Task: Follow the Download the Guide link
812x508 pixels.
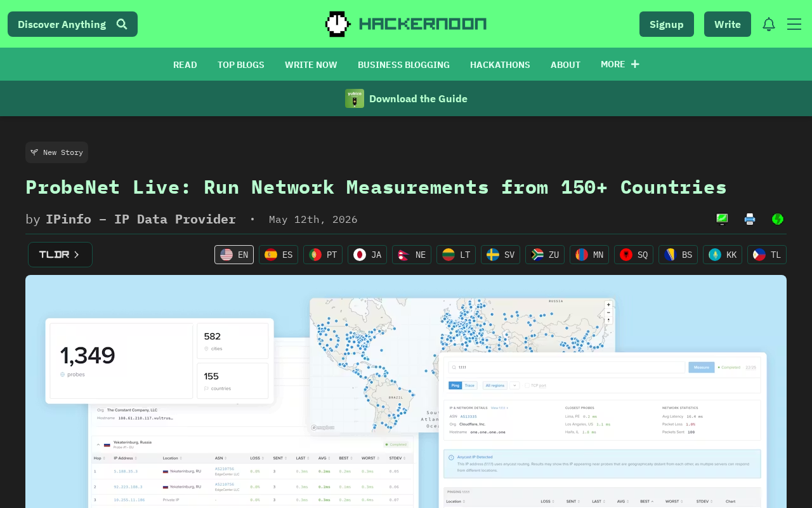Action: (x=418, y=98)
